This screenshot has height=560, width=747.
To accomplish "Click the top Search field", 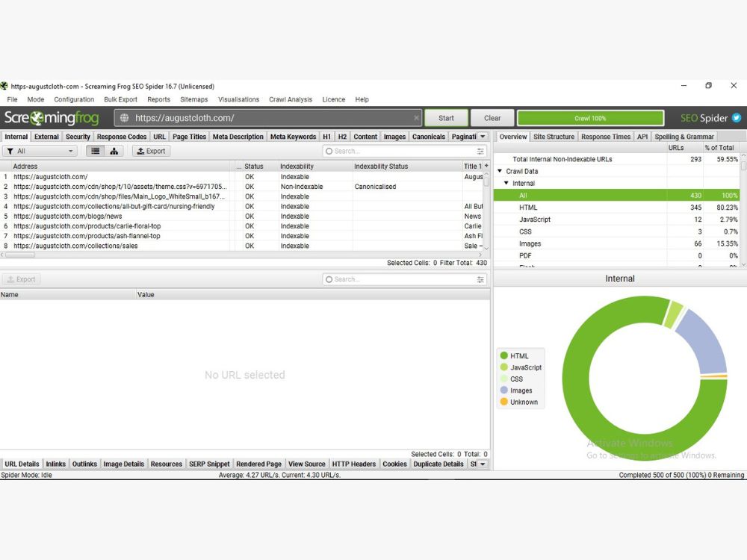I will [x=404, y=151].
